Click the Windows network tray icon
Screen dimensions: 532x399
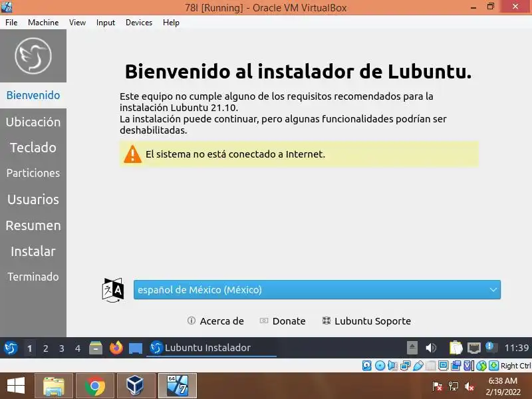454,386
